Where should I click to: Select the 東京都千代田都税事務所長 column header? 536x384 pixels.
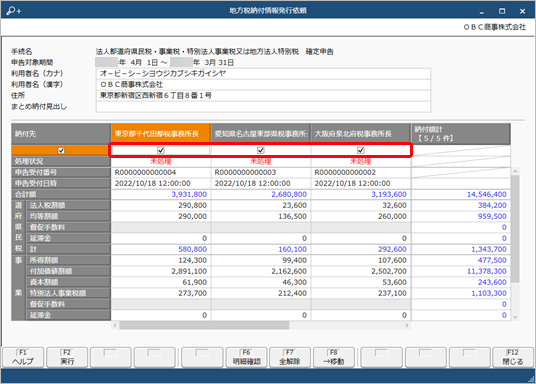click(x=161, y=133)
